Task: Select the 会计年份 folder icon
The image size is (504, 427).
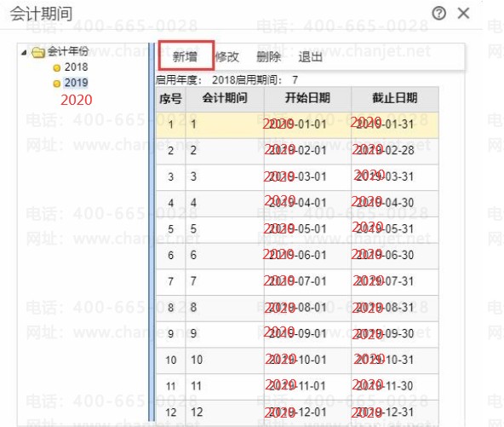Action: [x=38, y=52]
